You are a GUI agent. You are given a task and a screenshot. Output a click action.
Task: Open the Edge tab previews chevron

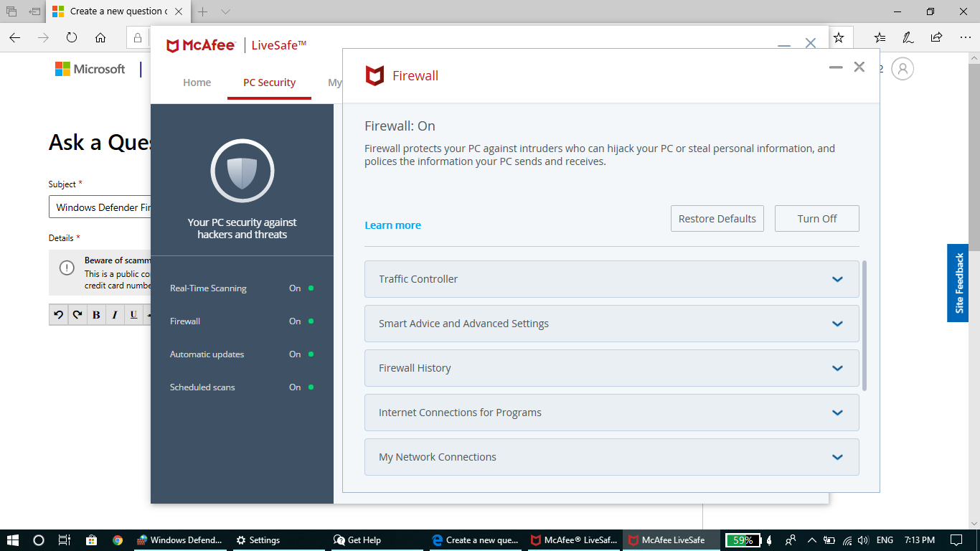point(225,11)
